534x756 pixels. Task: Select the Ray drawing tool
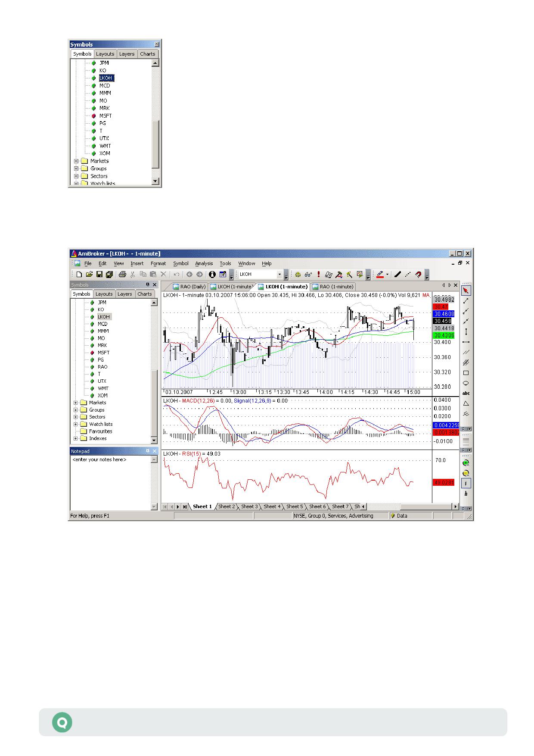[466, 311]
